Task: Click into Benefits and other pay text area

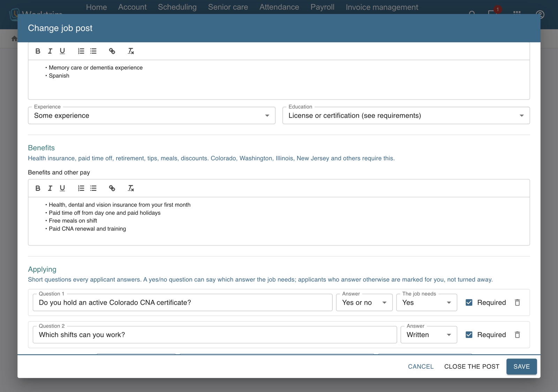Action: point(279,221)
